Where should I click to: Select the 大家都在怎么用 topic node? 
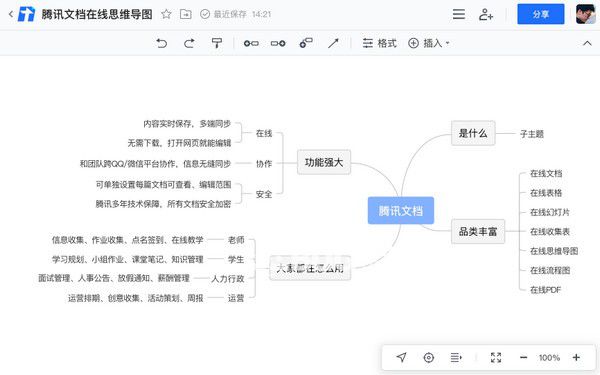tap(310, 268)
